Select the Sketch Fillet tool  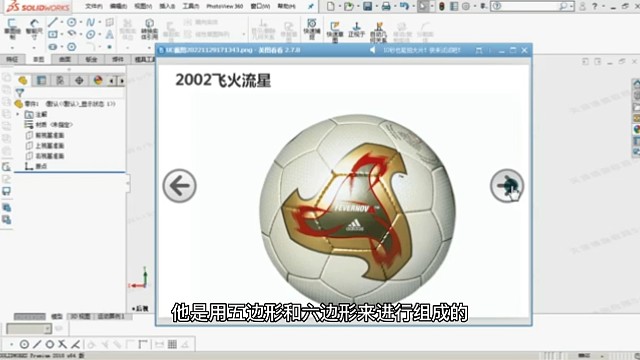coord(91,47)
